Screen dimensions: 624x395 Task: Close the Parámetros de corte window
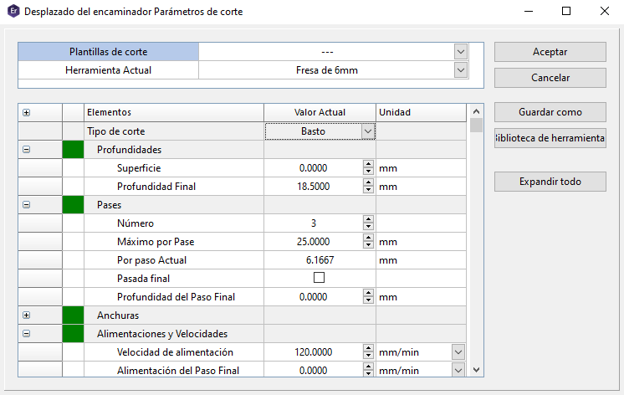click(604, 11)
